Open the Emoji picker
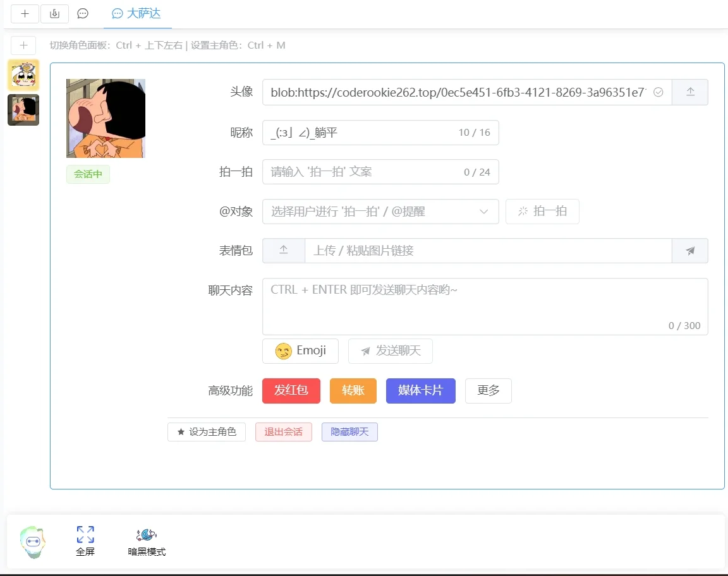728x576 pixels. tap(300, 351)
